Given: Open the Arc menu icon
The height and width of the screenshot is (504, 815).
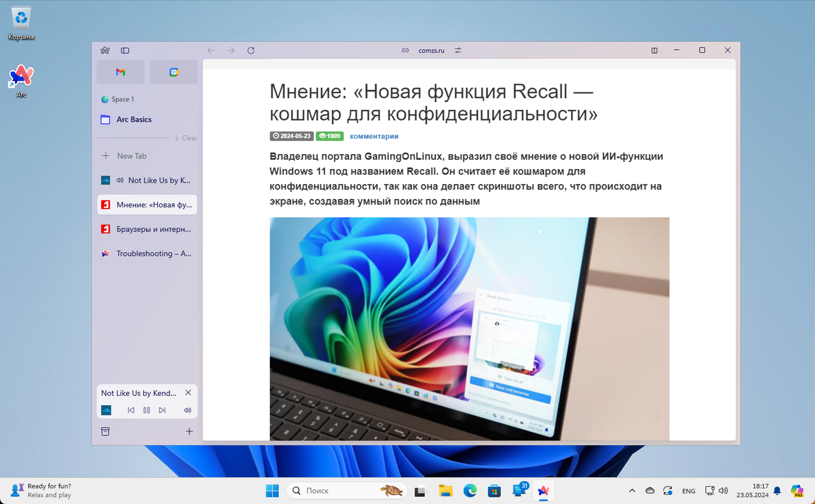Looking at the screenshot, I should point(105,51).
